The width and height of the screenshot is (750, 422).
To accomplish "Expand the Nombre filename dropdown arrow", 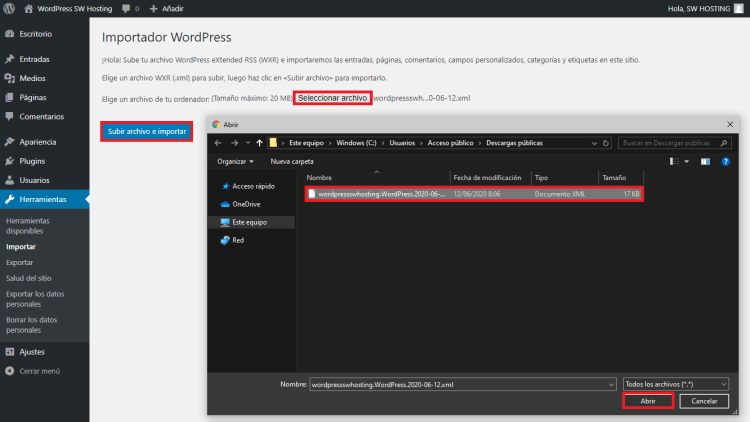I will click(x=611, y=384).
